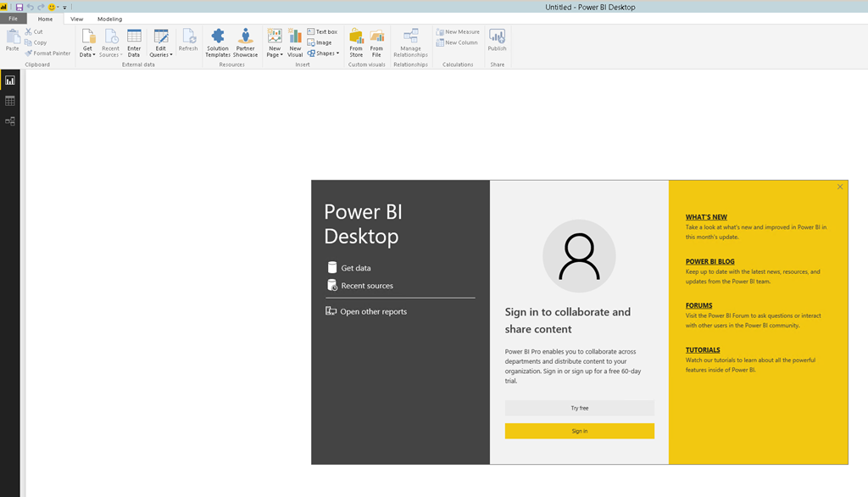Switch to Data view in left sidebar
The width and height of the screenshot is (868, 497).
pyautogui.click(x=10, y=101)
